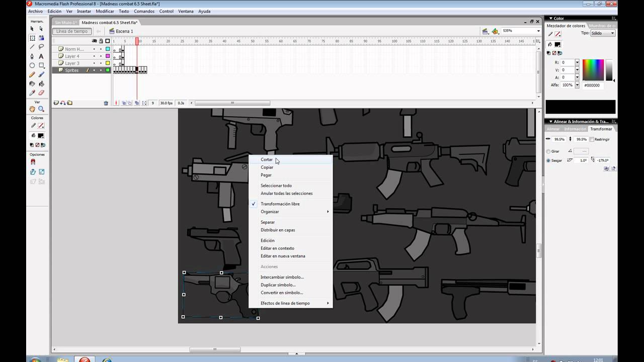
Task: Select the Text tool
Action: (41, 56)
